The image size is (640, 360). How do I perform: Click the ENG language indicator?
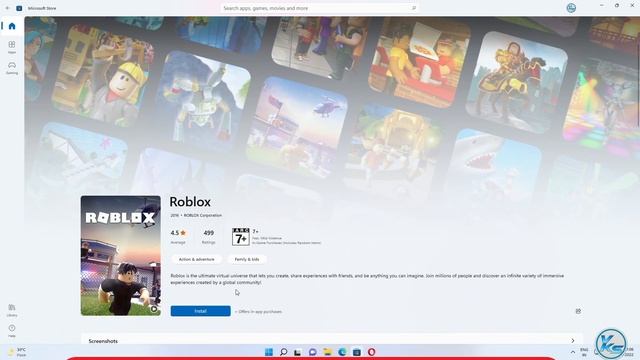point(584,352)
